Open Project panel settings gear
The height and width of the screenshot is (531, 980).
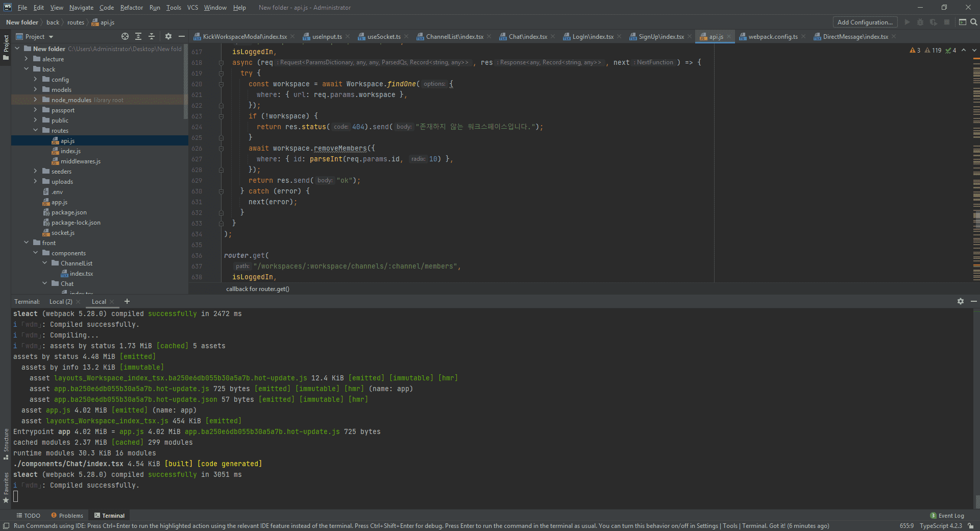[x=168, y=36]
